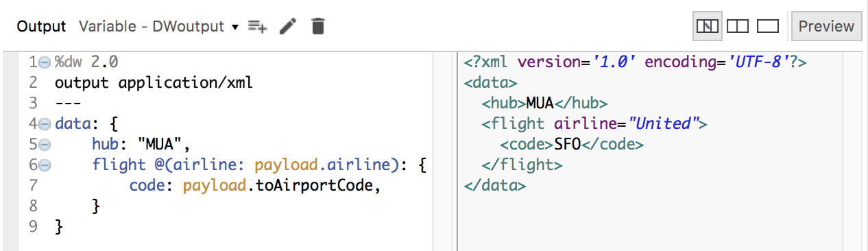Place the cursor in output application/xml line
This screenshot has height=251, width=868.
pos(154,83)
